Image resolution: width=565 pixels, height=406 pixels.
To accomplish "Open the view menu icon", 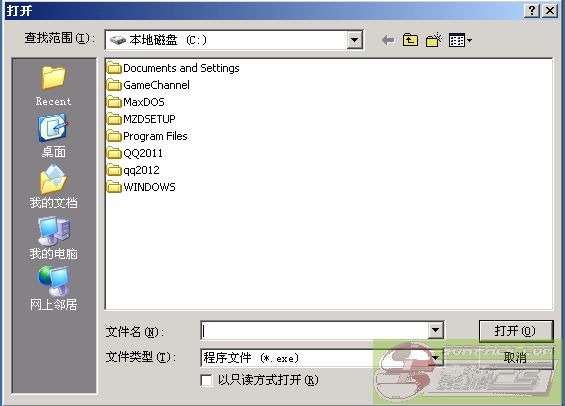I will coord(460,40).
